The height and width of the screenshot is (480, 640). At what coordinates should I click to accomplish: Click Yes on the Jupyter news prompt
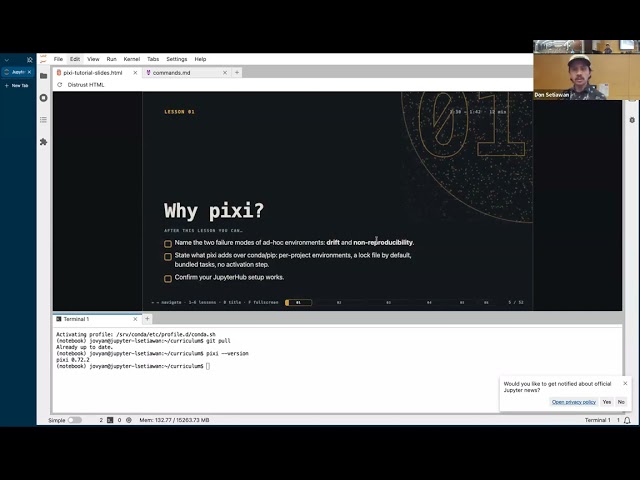click(607, 402)
